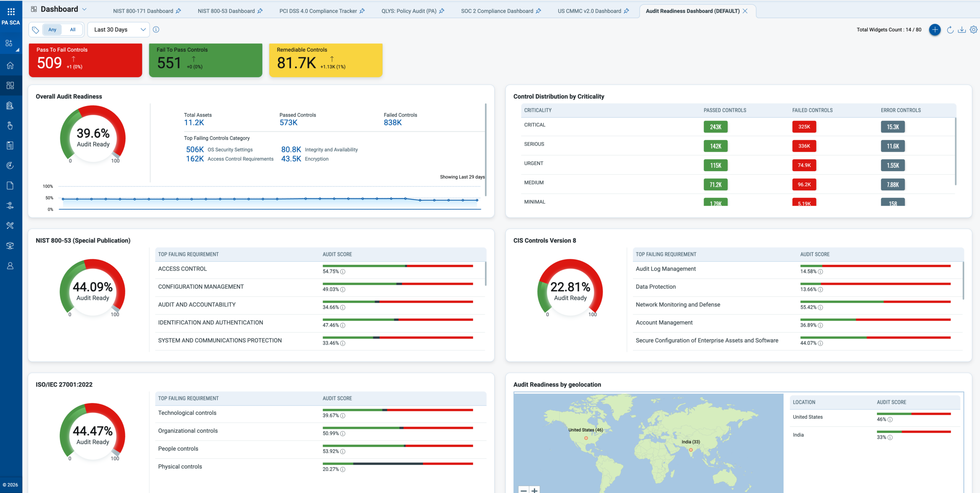This screenshot has height=493, width=980.
Task: Click the SERIOUS failed controls 336K badge
Action: [804, 146]
